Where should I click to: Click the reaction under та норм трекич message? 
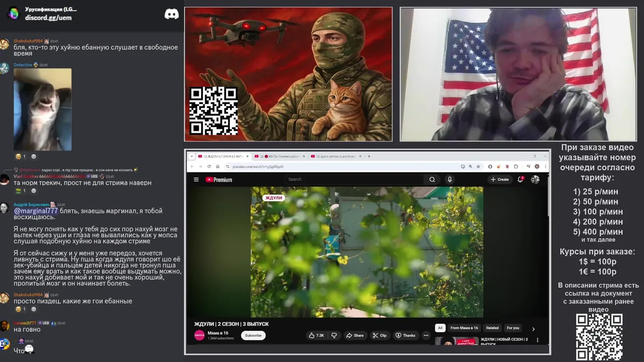point(21,191)
